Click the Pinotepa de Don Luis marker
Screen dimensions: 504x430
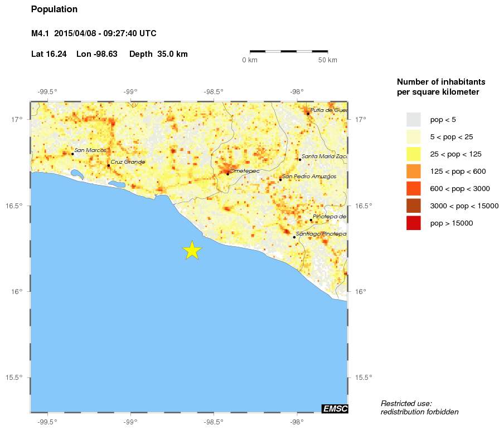311,220
